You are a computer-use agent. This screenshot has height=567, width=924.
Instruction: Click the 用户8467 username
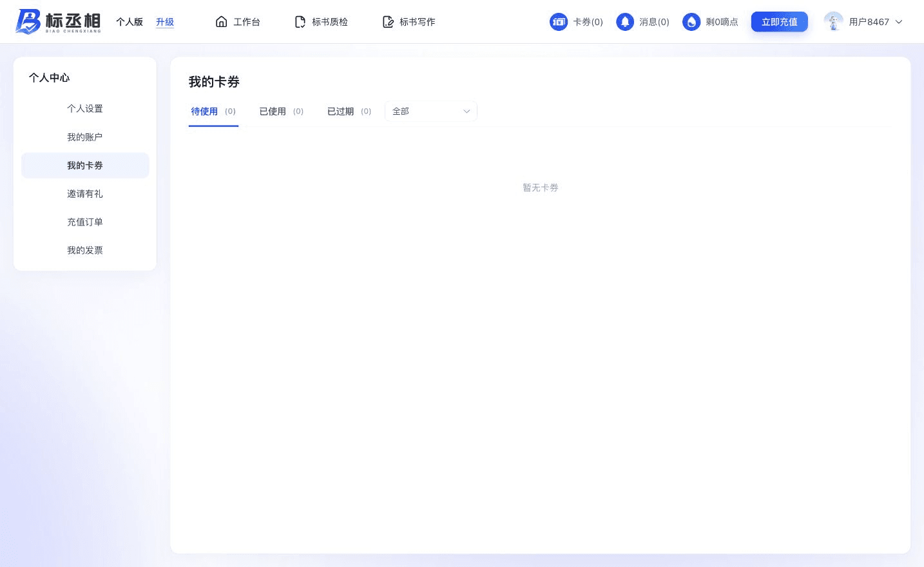(x=869, y=22)
